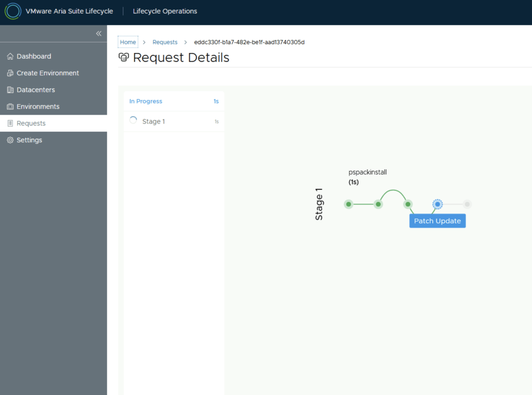532x395 pixels.
Task: Click the In Progress status header
Action: click(x=146, y=101)
